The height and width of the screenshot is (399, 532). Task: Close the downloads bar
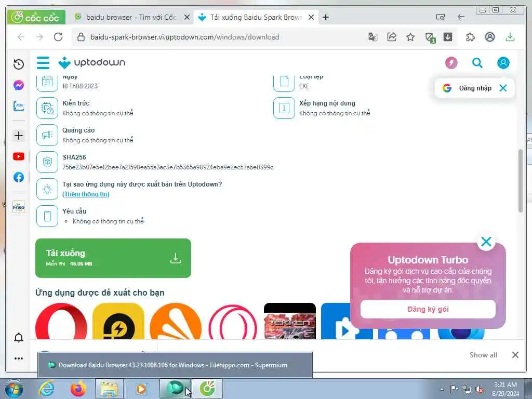click(515, 355)
